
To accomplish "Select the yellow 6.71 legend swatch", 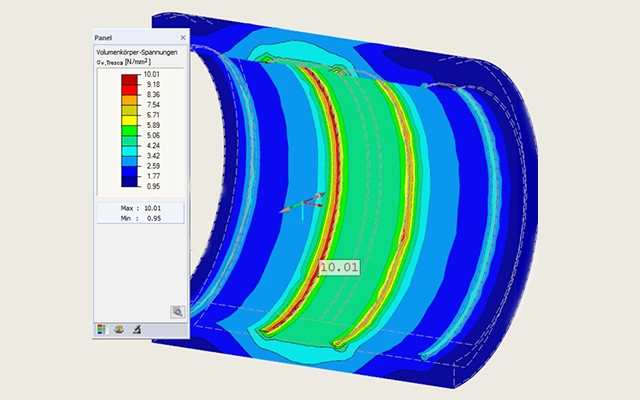I will 129,120.
